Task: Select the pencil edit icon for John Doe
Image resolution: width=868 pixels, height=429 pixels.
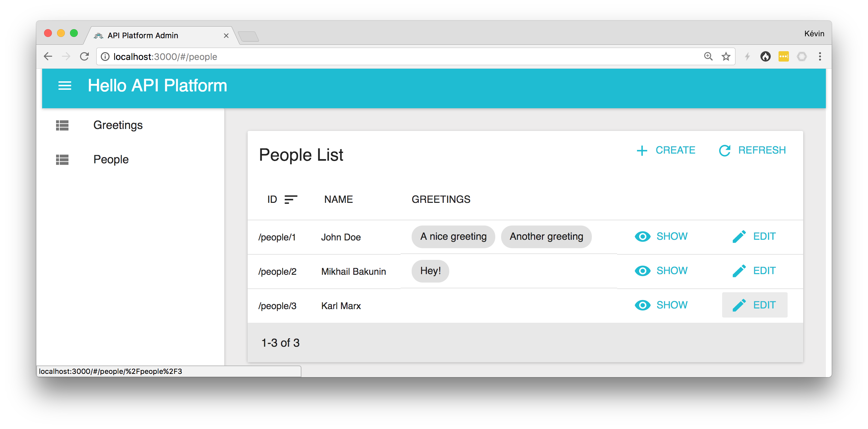Action: [739, 236]
